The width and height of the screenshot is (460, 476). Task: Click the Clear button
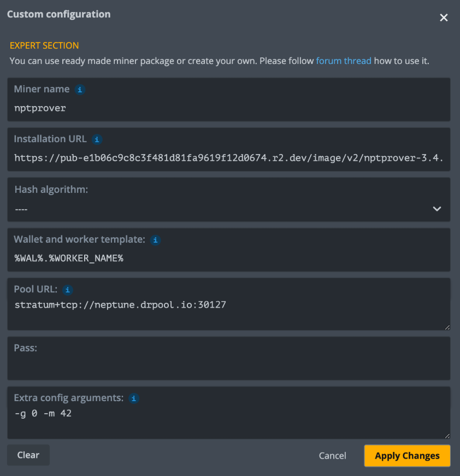[28, 455]
